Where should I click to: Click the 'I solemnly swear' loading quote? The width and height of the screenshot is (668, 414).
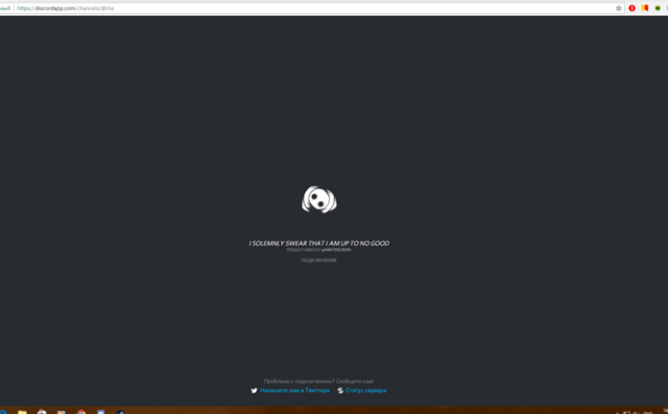319,243
